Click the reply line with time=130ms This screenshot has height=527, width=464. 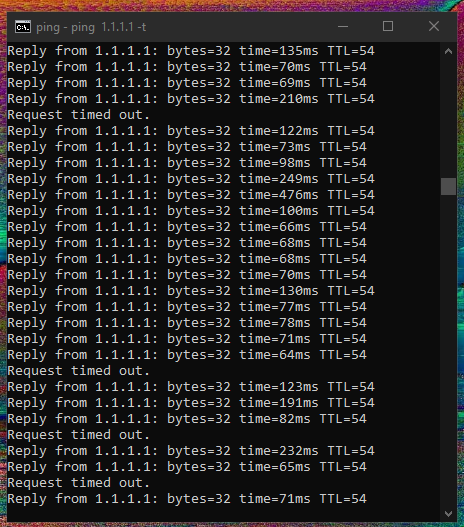coord(191,291)
